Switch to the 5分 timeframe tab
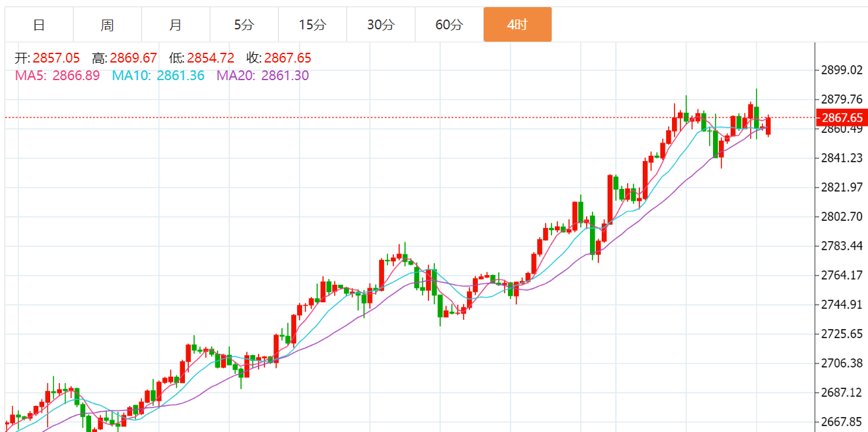Image resolution: width=868 pixels, height=432 pixels. point(244,25)
